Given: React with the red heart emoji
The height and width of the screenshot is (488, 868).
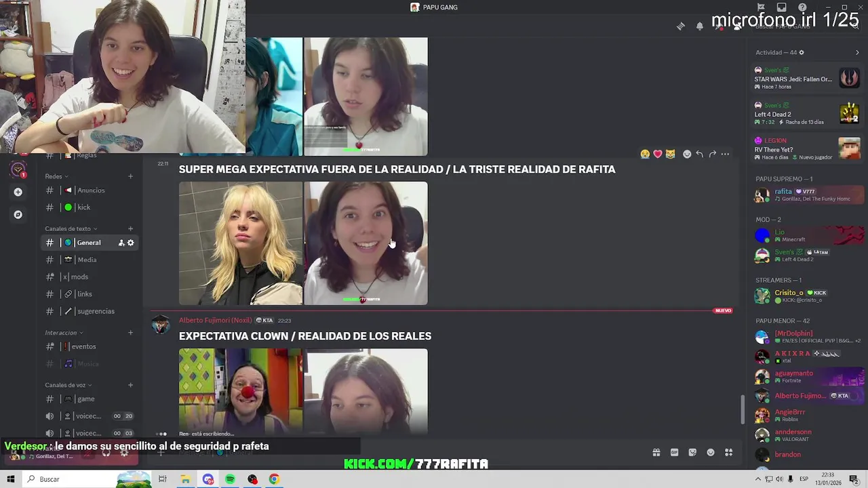Looking at the screenshot, I should coord(657,154).
